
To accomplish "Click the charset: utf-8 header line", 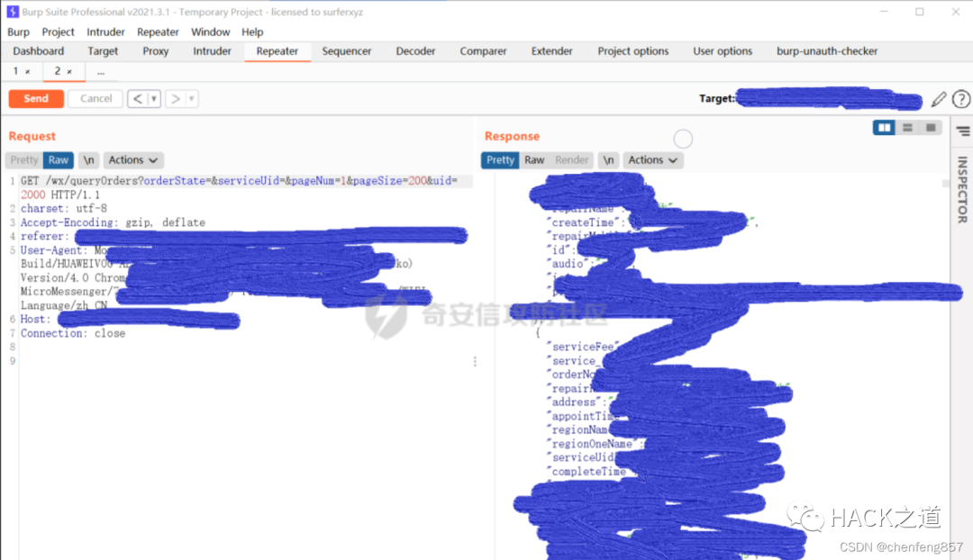I will (x=64, y=208).
